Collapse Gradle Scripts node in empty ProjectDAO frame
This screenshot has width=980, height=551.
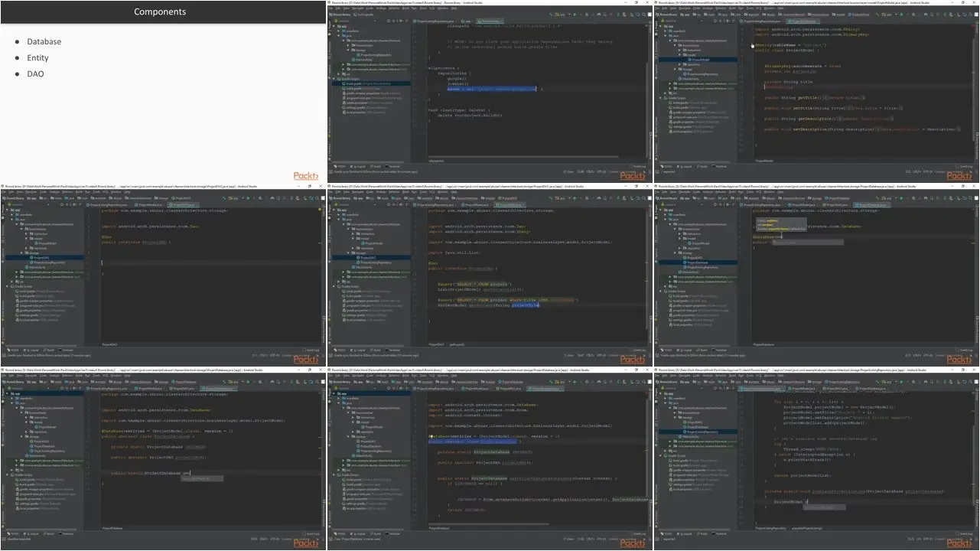(x=7, y=286)
